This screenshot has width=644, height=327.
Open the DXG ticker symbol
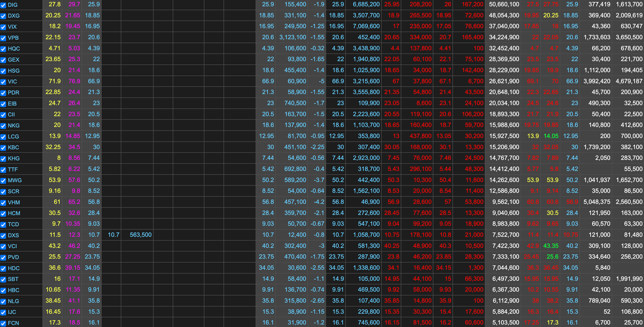13,16
